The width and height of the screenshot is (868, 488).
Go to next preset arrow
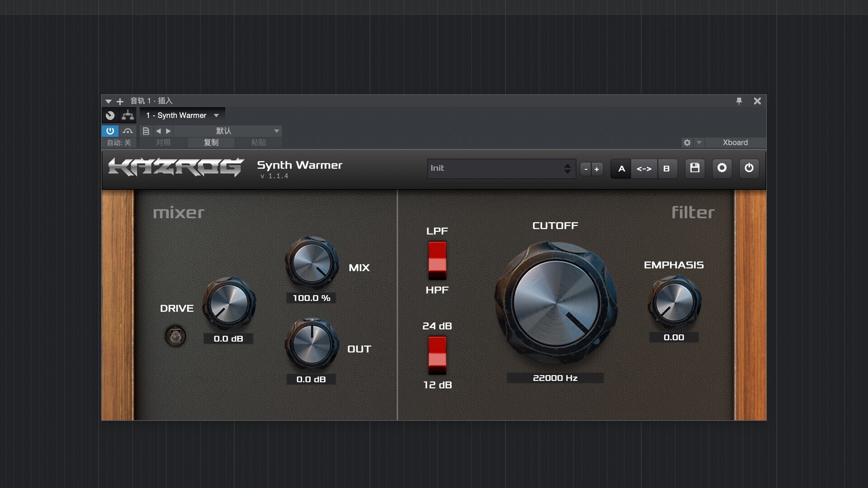tap(168, 131)
